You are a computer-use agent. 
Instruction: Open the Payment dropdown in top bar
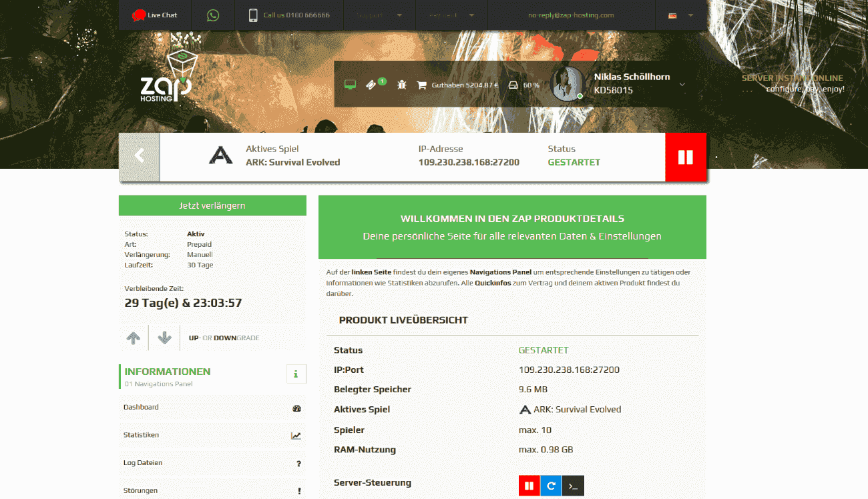coord(452,15)
